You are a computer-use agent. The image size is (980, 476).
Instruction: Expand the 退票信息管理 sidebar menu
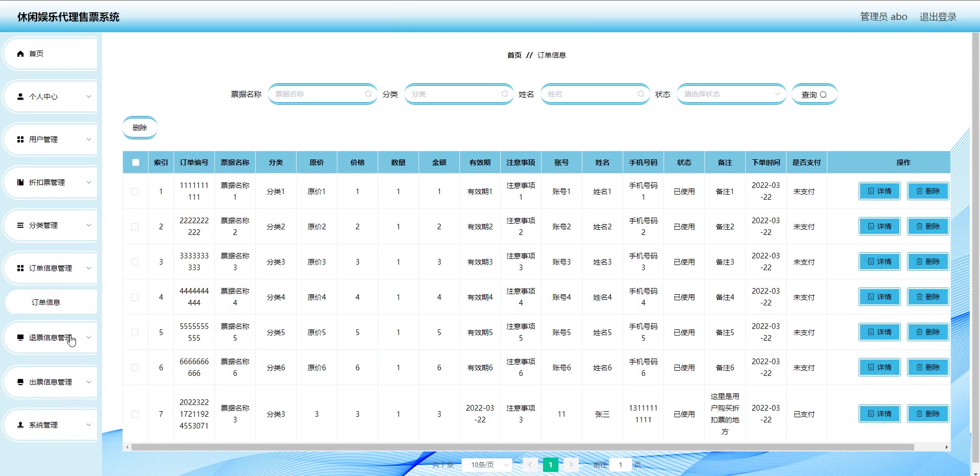point(50,338)
